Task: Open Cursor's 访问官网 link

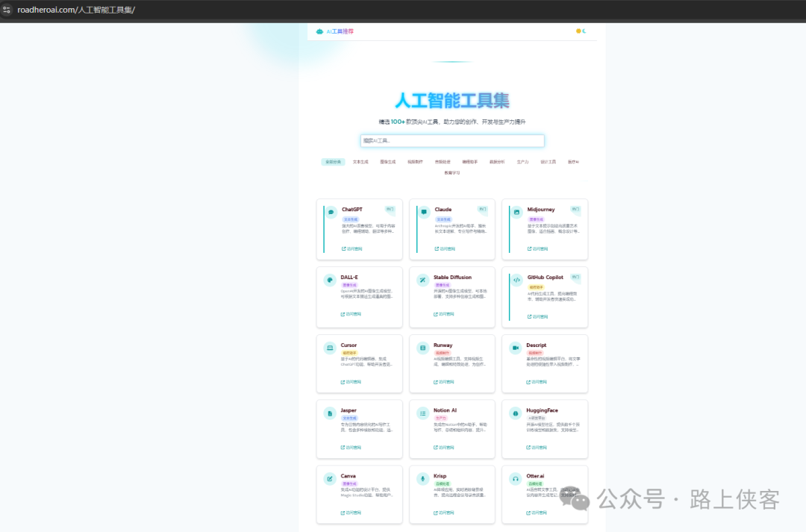Action: 351,382
